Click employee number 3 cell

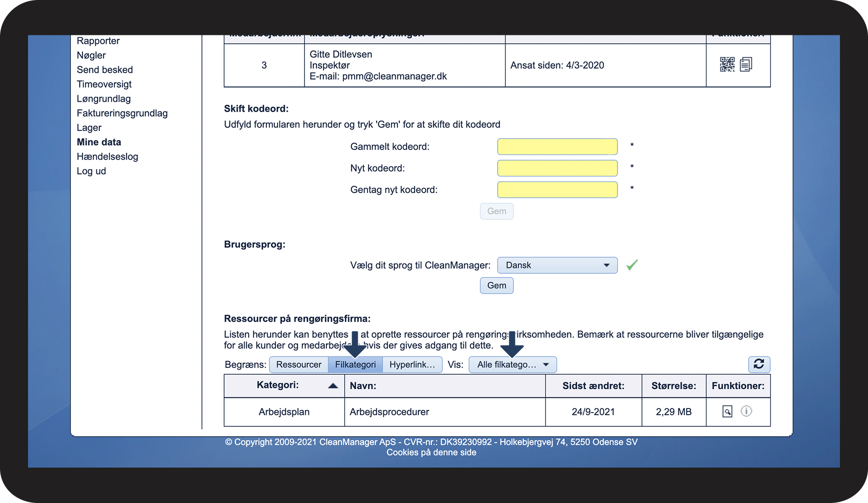[264, 65]
